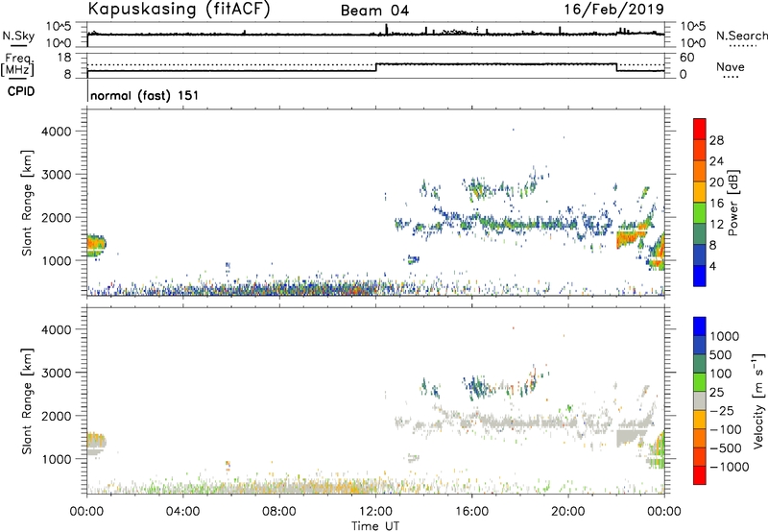Pick Power color bar segment between 16 and 20

coord(700,192)
